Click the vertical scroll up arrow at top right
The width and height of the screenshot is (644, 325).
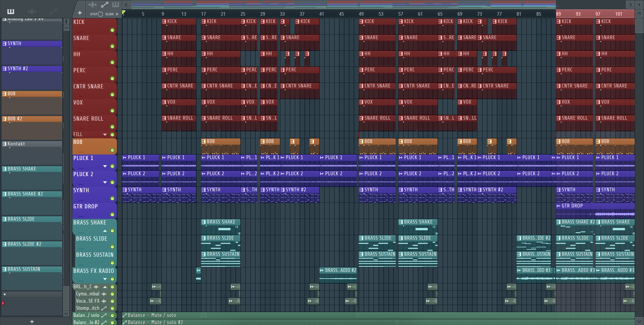click(x=639, y=13)
